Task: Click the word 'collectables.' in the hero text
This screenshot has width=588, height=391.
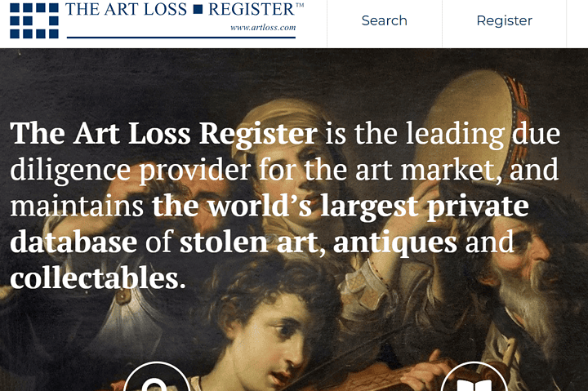Action: pos(98,278)
